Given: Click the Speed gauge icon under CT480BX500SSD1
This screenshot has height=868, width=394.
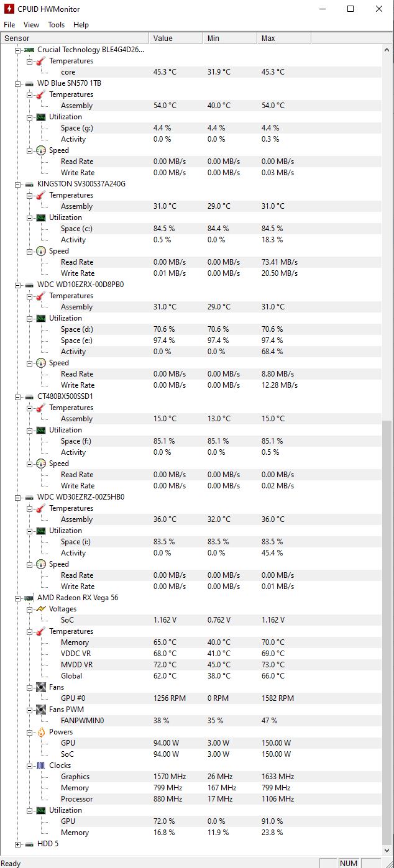Looking at the screenshot, I should click(40, 464).
